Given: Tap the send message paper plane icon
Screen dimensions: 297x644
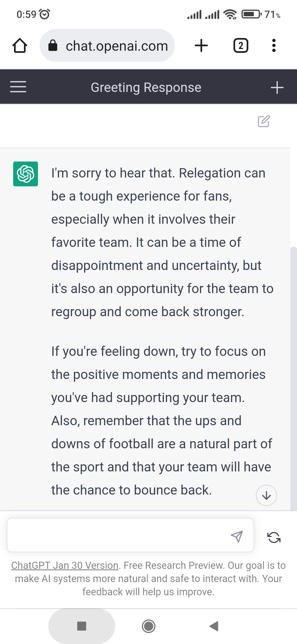Looking at the screenshot, I should click(x=237, y=536).
